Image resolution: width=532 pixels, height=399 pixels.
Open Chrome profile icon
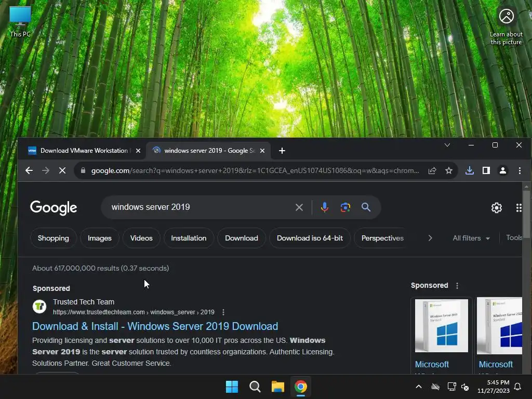click(x=503, y=170)
